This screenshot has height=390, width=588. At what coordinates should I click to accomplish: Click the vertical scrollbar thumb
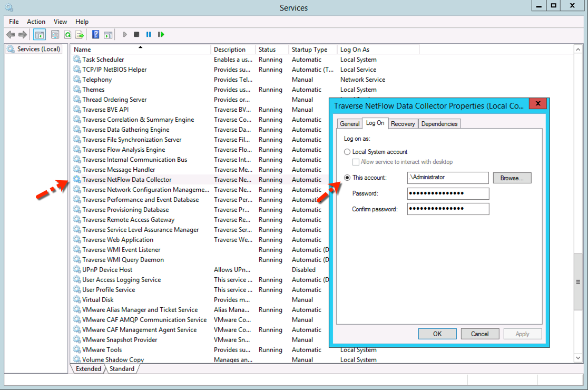pos(578,282)
